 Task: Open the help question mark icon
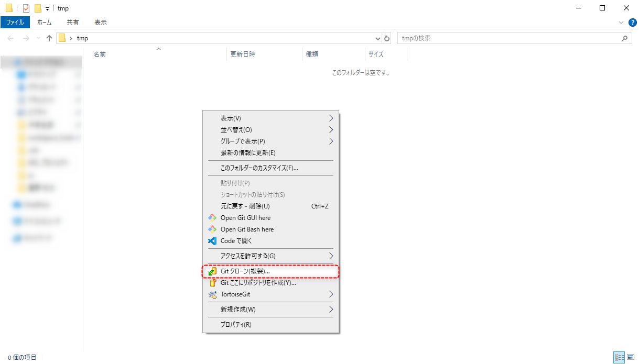tap(632, 23)
